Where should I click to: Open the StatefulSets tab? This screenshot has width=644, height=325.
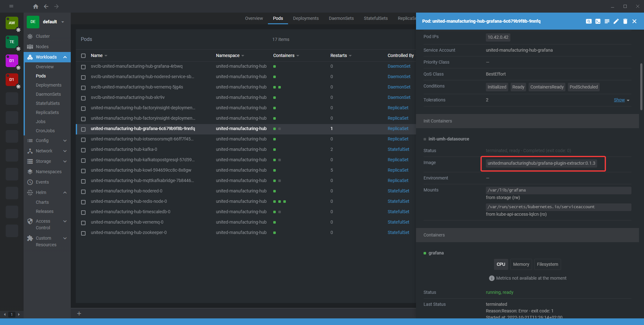[375, 18]
